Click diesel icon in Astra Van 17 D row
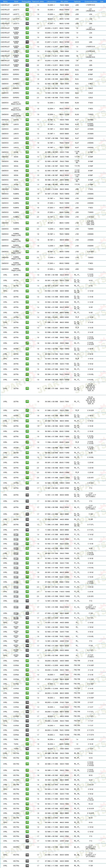 tap(27, 641)
